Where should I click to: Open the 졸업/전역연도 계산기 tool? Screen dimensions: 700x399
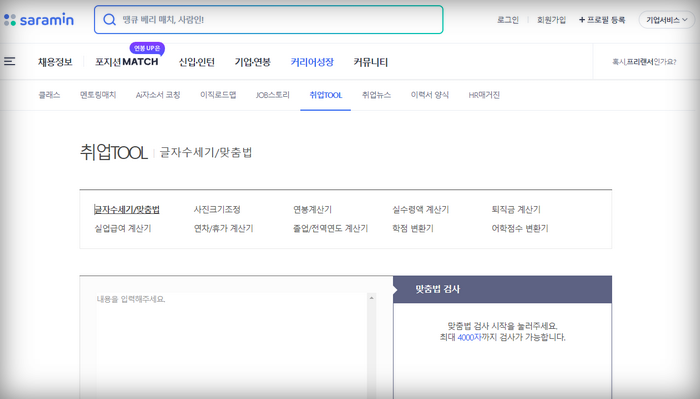[x=330, y=228]
